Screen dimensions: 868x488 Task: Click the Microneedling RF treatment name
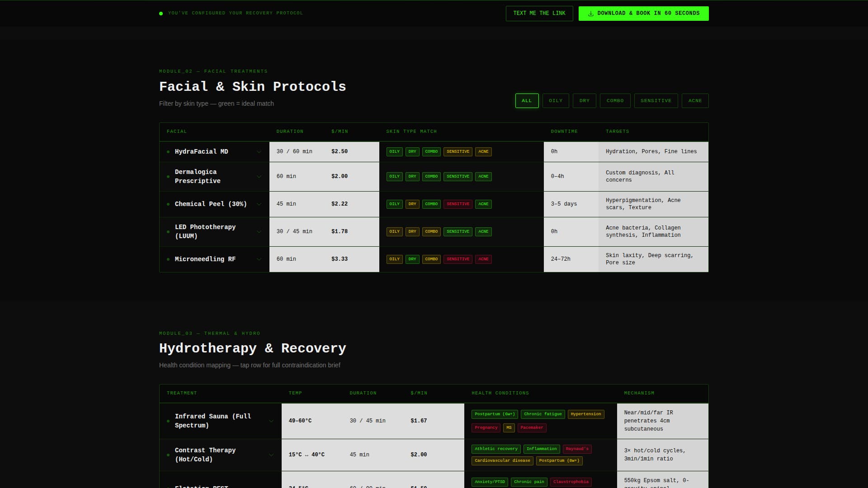point(205,259)
